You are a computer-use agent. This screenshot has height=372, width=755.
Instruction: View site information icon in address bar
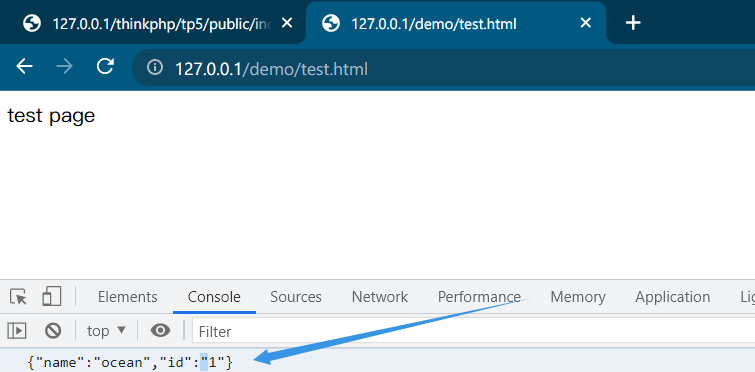pyautogui.click(x=155, y=67)
